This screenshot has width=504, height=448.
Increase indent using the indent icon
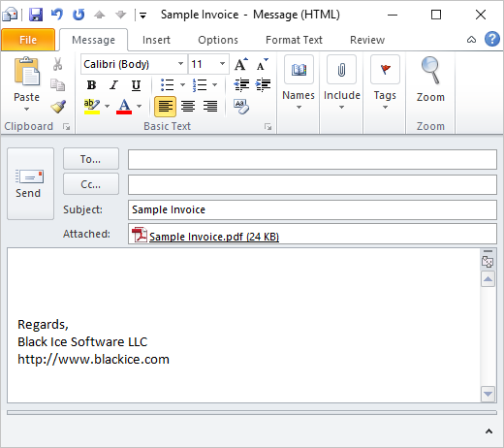pos(263,84)
